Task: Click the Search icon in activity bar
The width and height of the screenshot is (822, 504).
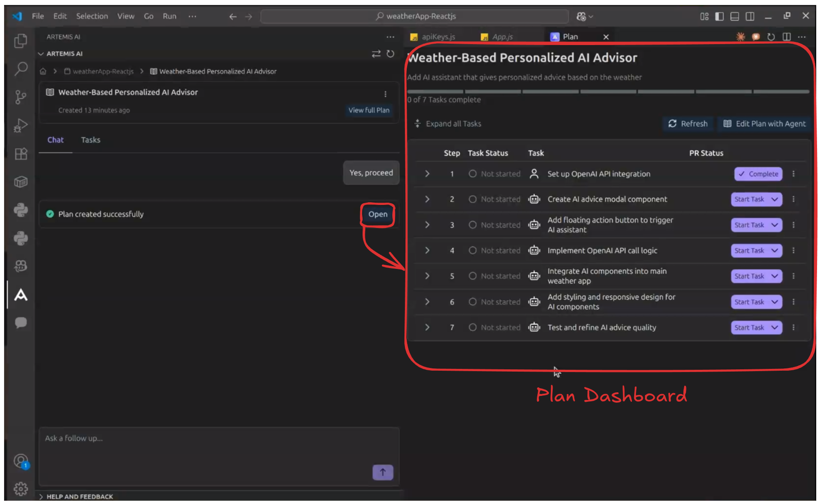Action: (21, 69)
